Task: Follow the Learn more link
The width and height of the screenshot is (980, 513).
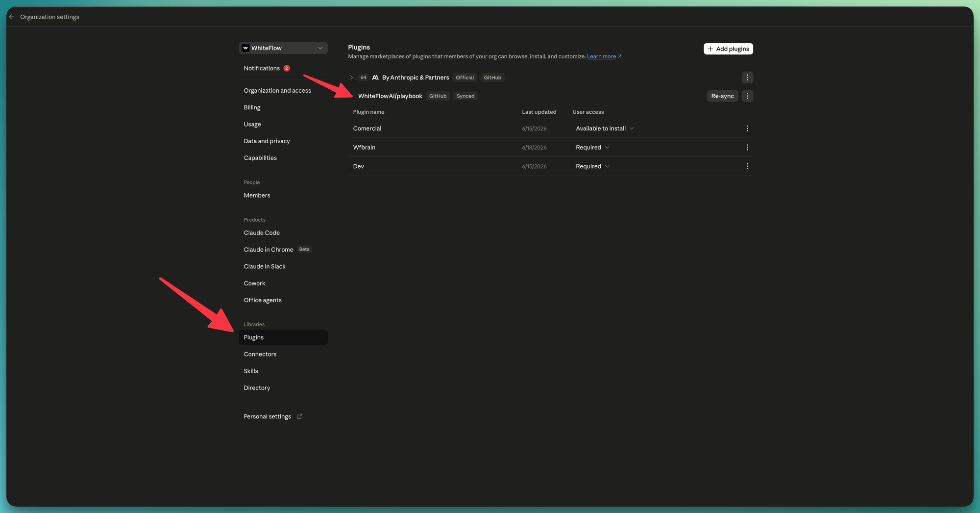Action: (x=604, y=56)
